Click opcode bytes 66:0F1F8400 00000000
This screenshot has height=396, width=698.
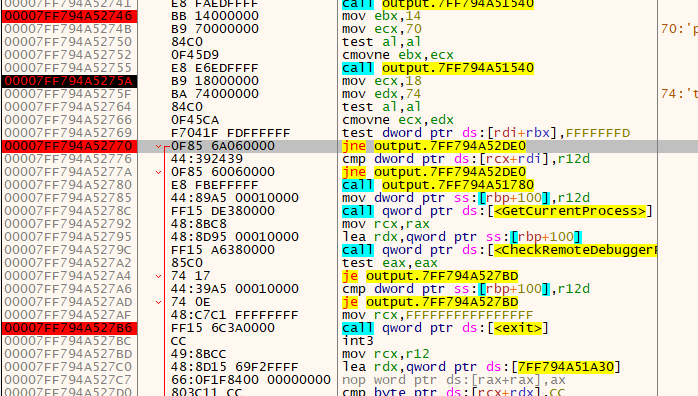tap(251, 380)
